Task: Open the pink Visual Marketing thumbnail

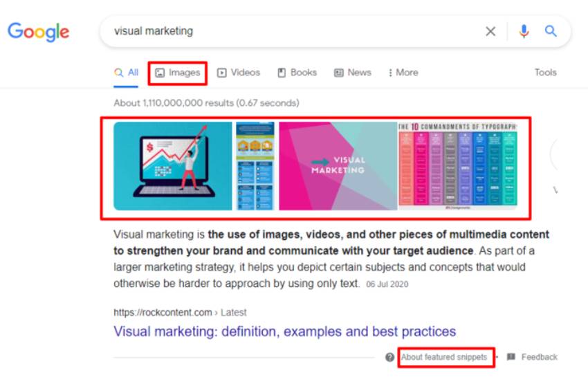Action: [x=338, y=166]
